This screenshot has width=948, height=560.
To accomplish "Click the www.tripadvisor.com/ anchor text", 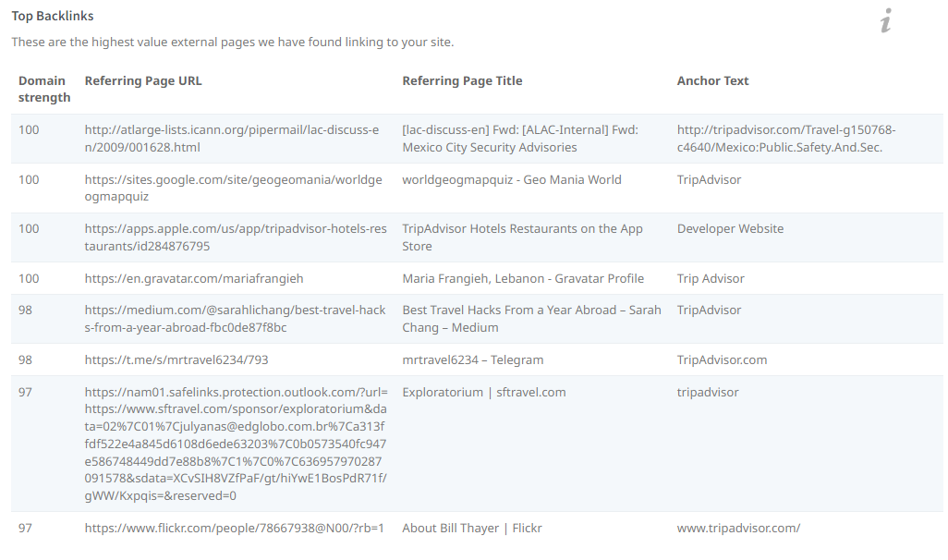I will 738,528.
